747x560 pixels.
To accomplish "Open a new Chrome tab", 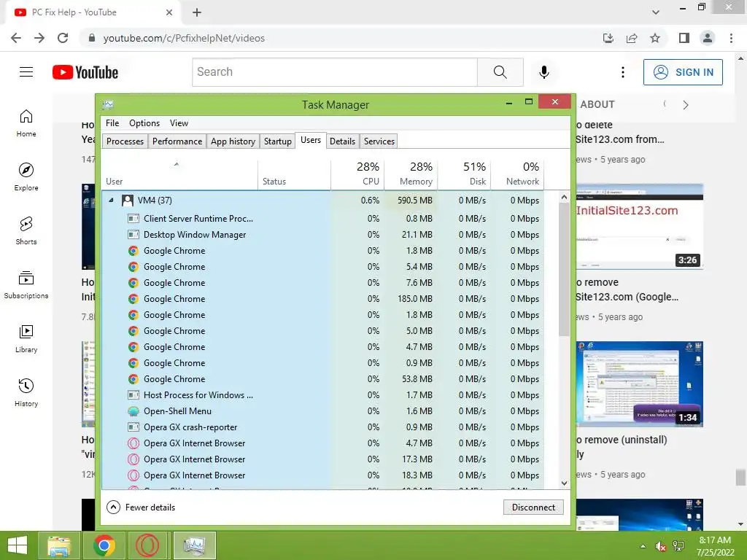I will tap(197, 12).
